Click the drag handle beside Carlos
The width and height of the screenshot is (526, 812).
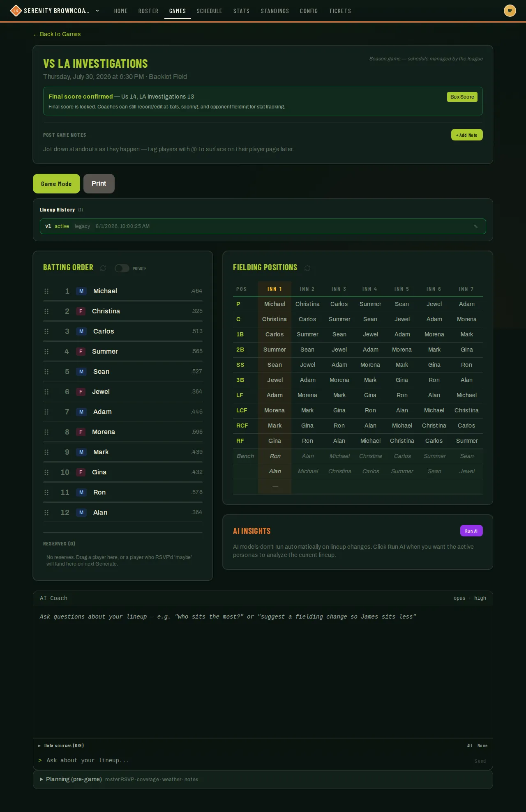pyautogui.click(x=46, y=331)
